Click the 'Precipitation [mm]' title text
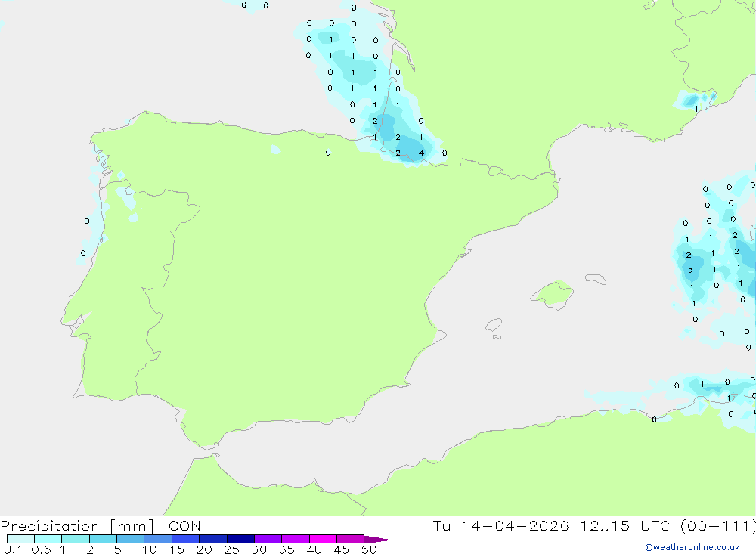The width and height of the screenshot is (756, 554). click(x=77, y=526)
